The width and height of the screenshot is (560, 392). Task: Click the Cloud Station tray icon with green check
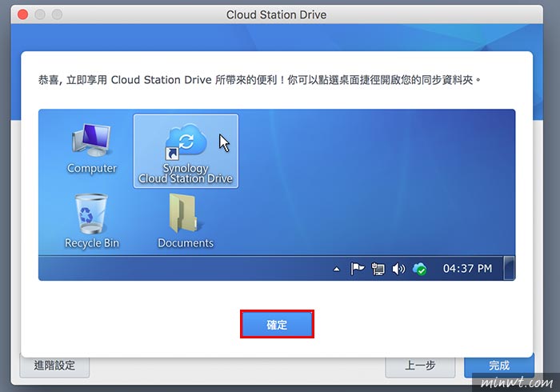click(x=419, y=269)
